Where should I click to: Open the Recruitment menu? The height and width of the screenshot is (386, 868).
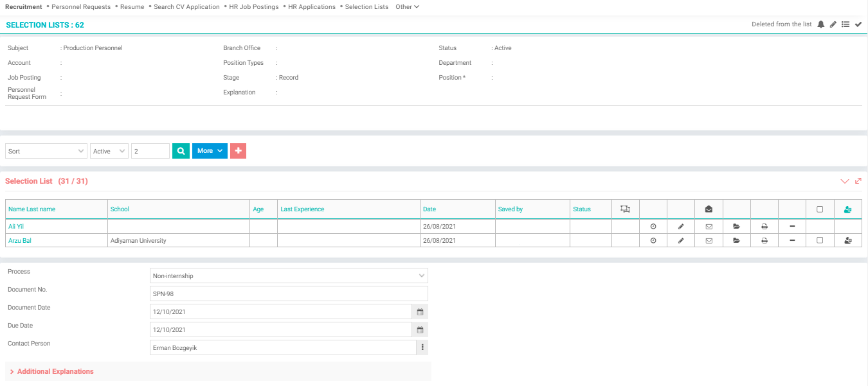coord(24,6)
